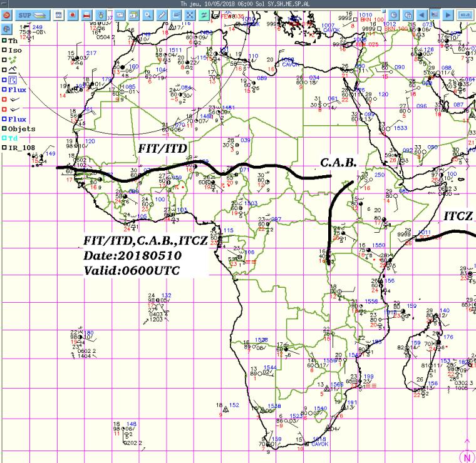476x463 pixels.
Task: Click the fit-to-window arrows icon
Action: pos(190,14)
